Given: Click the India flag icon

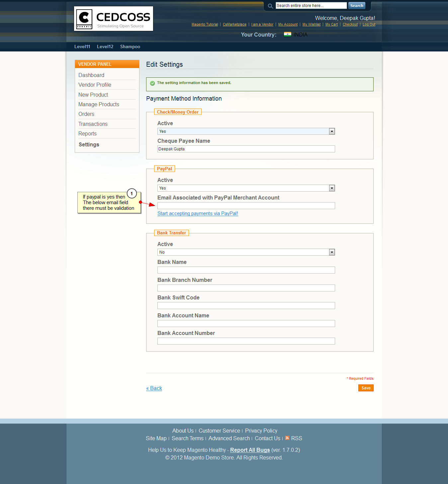Looking at the screenshot, I should tap(288, 35).
